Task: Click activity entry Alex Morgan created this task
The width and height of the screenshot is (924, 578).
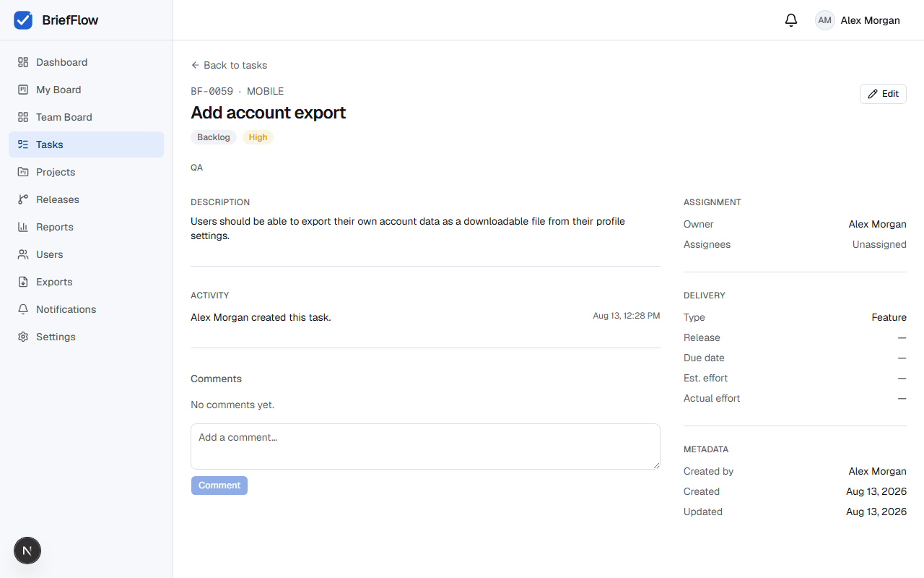Action: click(x=261, y=317)
